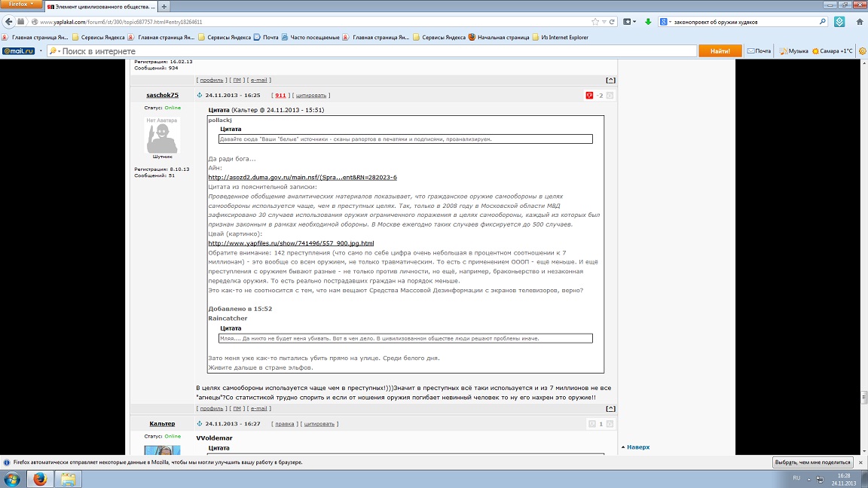Expand URL history dropdown arrow
This screenshot has width=868, height=488.
[604, 22]
